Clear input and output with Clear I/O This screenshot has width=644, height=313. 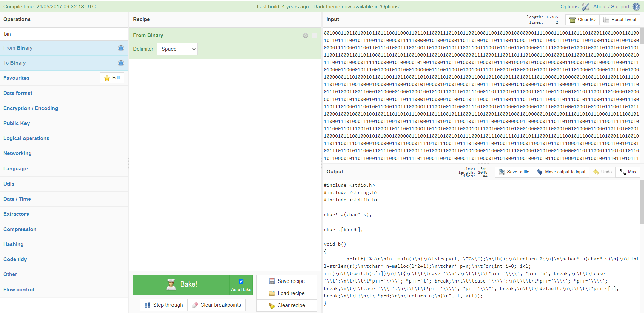(x=583, y=20)
